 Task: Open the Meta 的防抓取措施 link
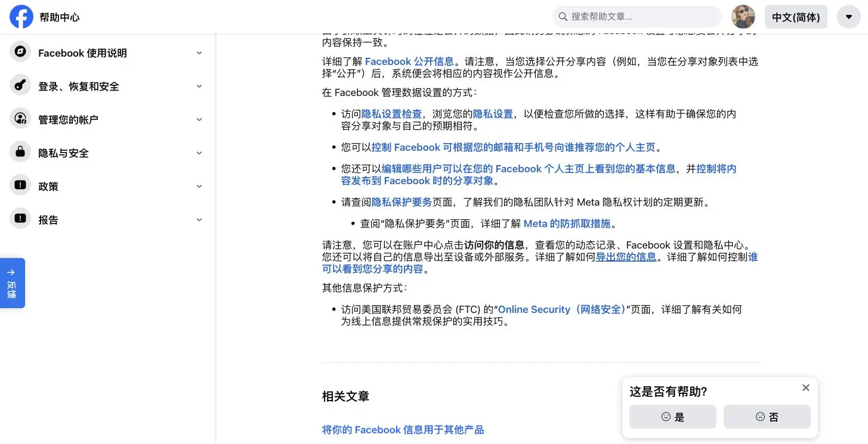click(567, 223)
